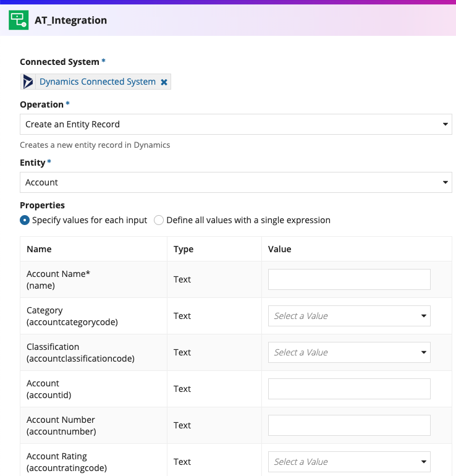Open the Category value dropdown

[349, 316]
